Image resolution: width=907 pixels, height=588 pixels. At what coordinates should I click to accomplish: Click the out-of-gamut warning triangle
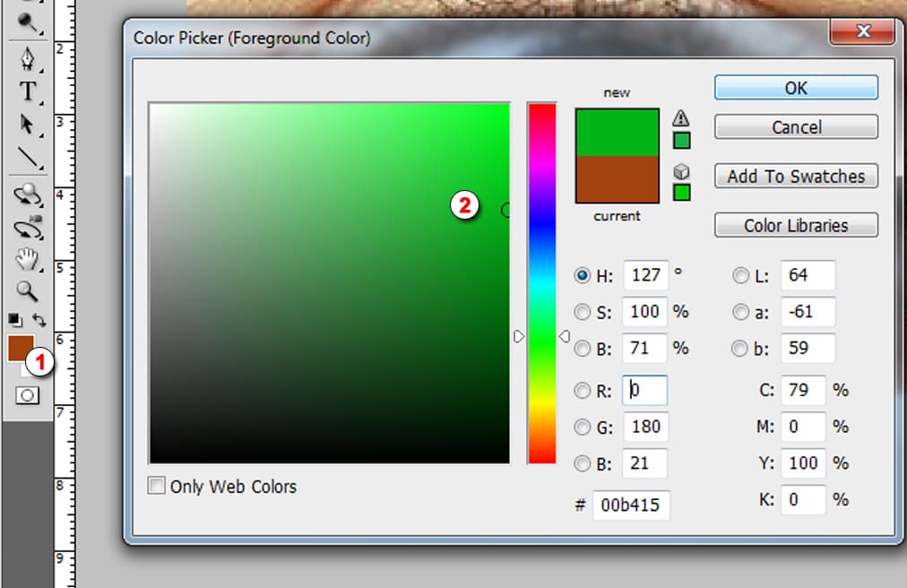pos(681,117)
